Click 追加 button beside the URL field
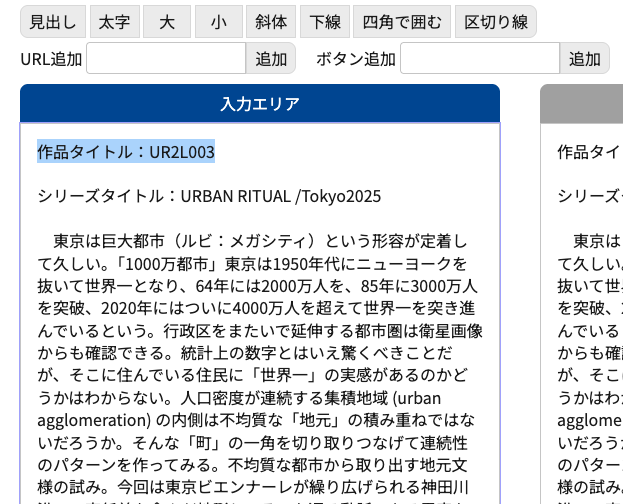Image resolution: width=623 pixels, height=504 pixels. coord(271,58)
